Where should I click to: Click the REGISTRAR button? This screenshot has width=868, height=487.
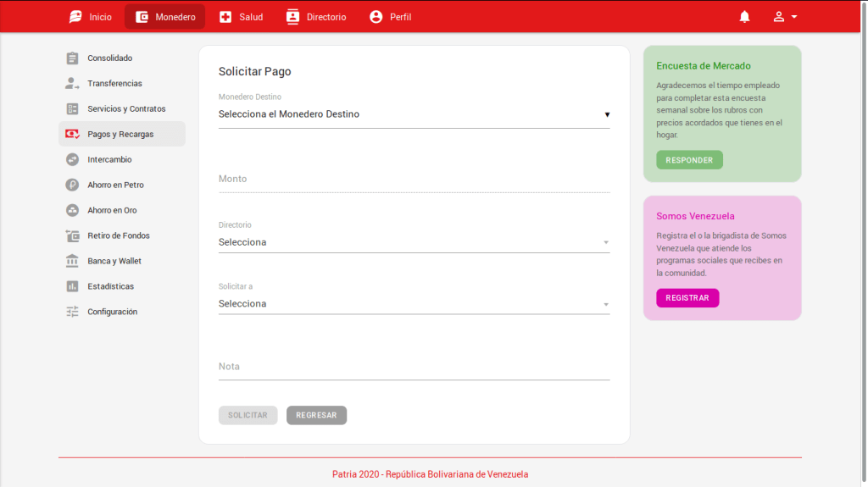coord(687,298)
